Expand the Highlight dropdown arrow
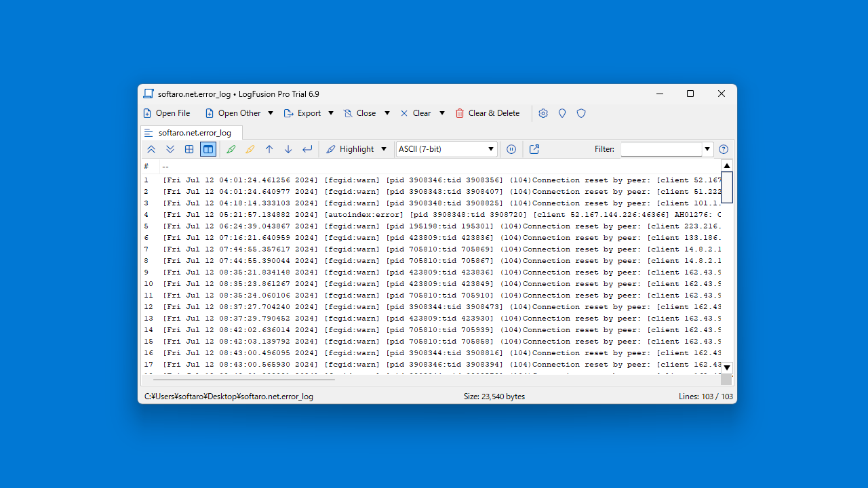868x488 pixels. (384, 149)
